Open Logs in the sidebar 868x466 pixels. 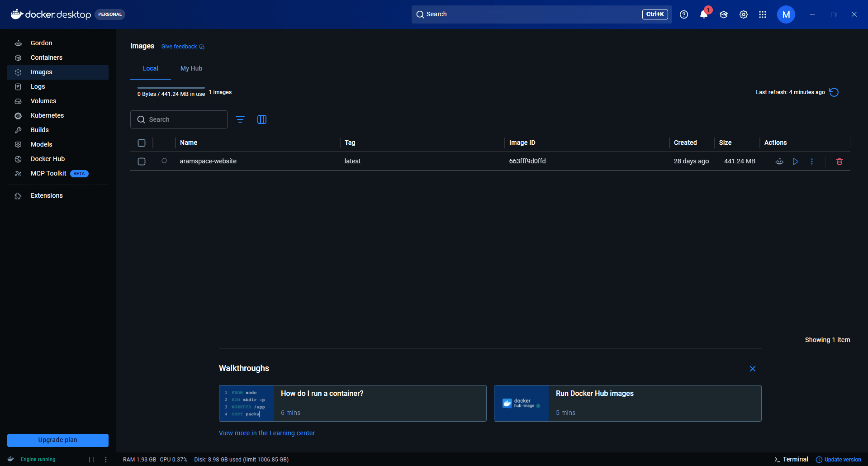coord(58,86)
